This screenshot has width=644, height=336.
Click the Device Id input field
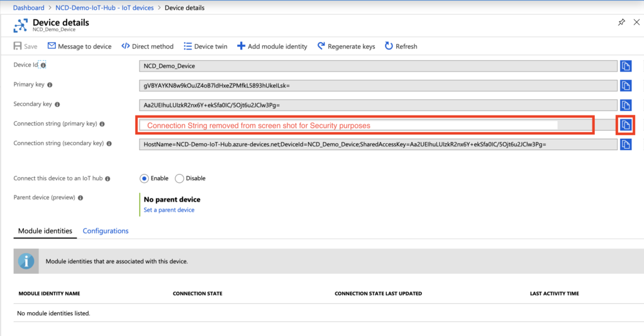tap(378, 66)
